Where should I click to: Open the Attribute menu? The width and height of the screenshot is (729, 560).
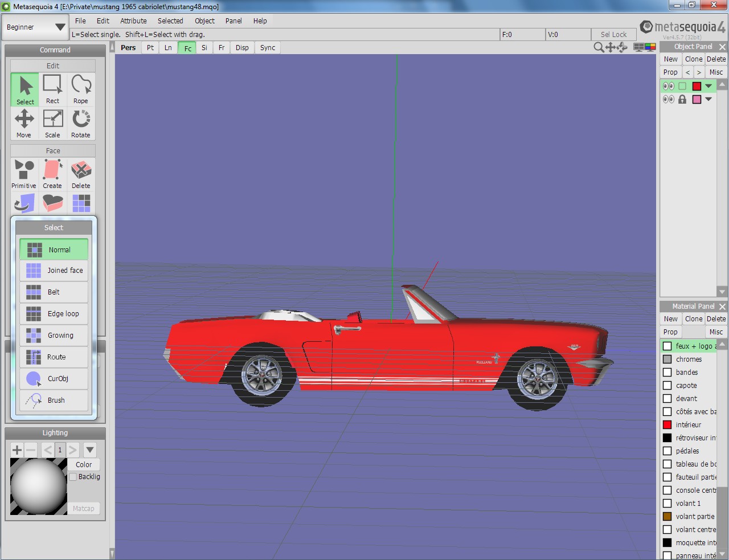point(133,21)
